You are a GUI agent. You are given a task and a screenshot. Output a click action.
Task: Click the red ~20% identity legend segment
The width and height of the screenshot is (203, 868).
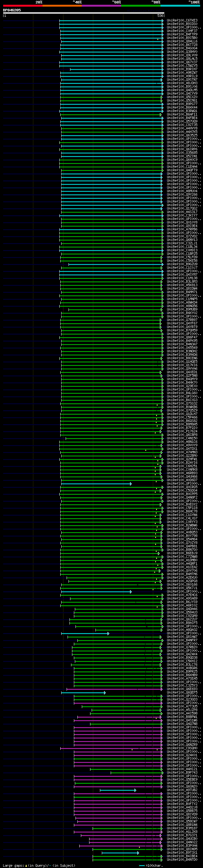23,6
